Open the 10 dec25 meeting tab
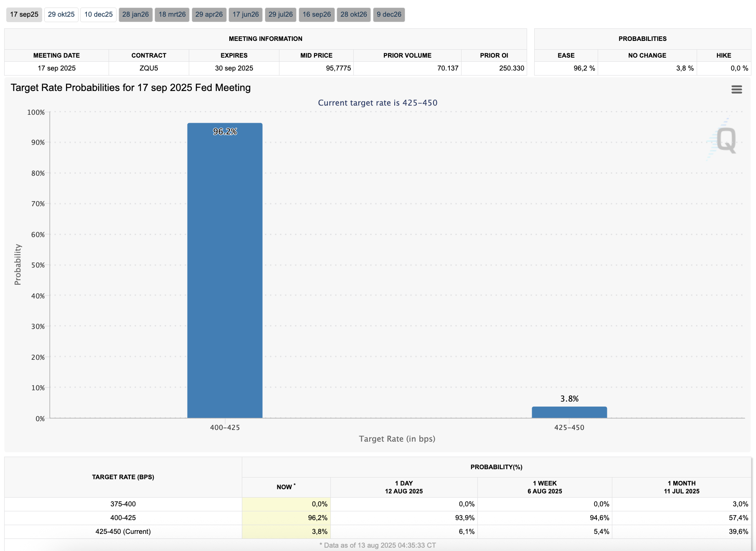 point(98,15)
